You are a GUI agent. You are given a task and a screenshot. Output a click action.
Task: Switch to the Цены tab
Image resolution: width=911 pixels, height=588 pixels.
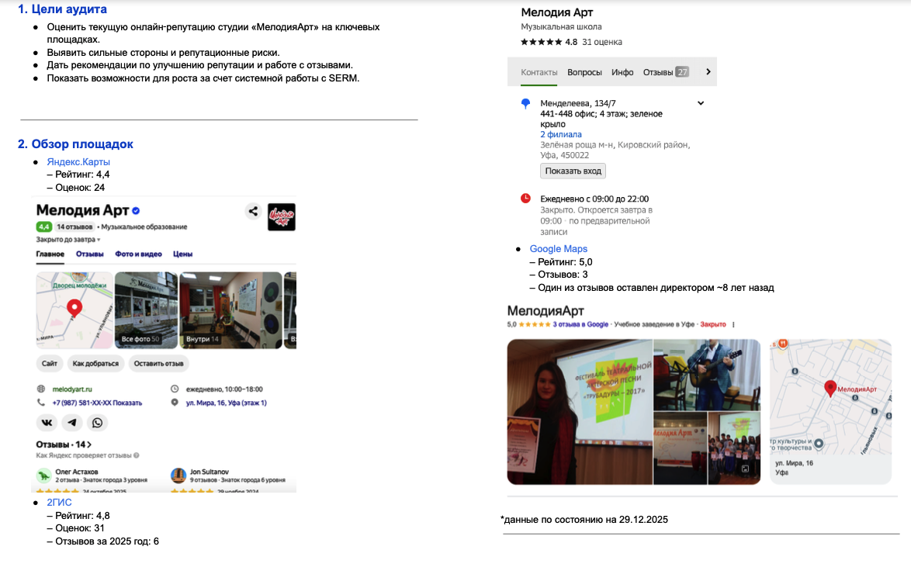(182, 254)
